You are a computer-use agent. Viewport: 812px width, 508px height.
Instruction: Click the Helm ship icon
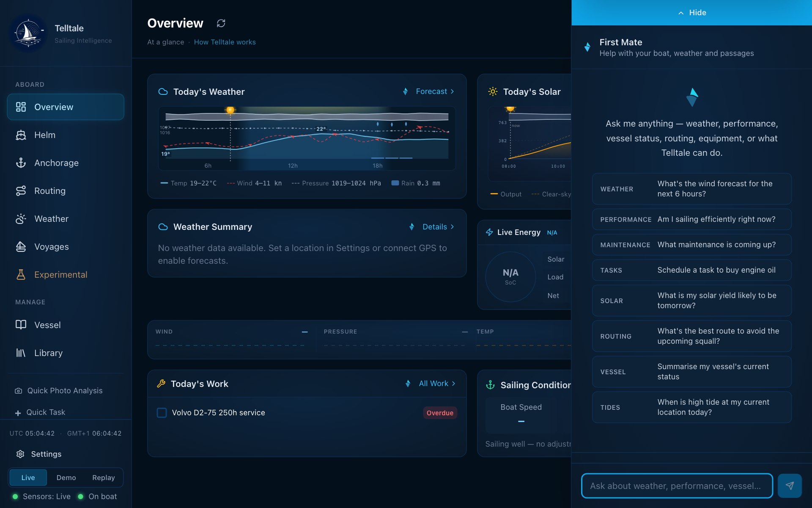(21, 135)
